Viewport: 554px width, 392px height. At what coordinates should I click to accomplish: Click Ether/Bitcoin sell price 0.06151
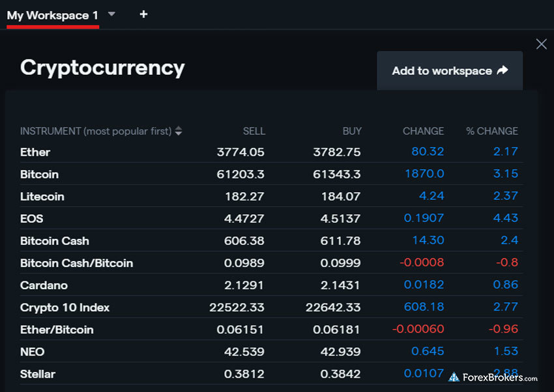click(x=241, y=329)
